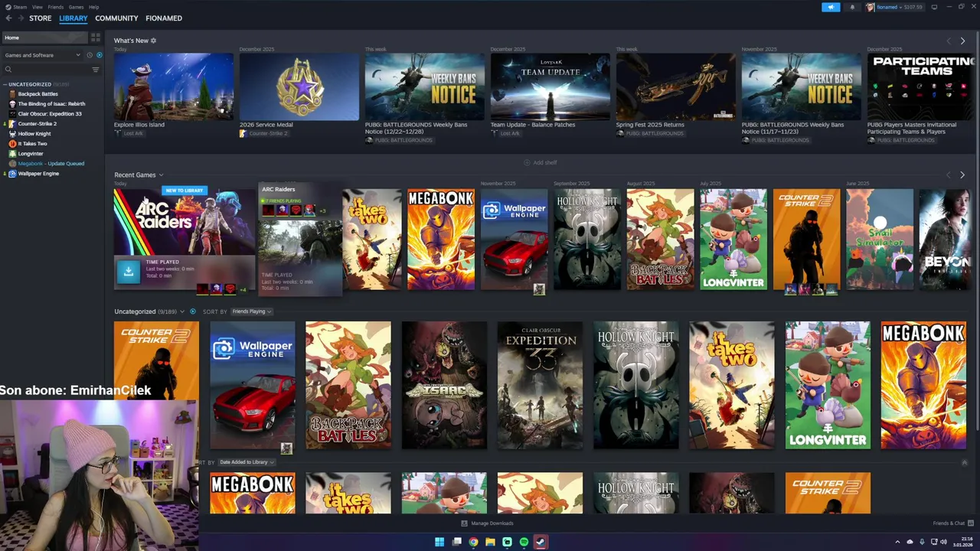Screen dimensions: 980x551
Task: Switch library to grid collections view
Action: tap(96, 37)
